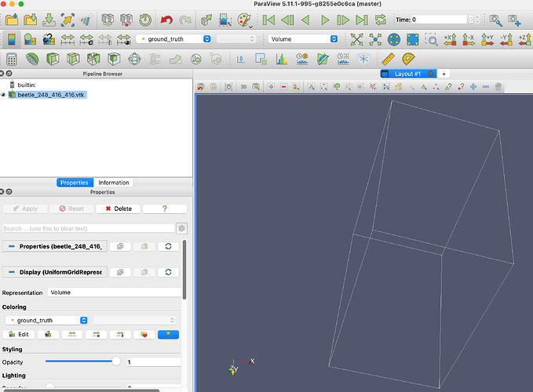This screenshot has width=533, height=392.
Task: Click the Rescale to custom range icon
Action: pos(86,39)
